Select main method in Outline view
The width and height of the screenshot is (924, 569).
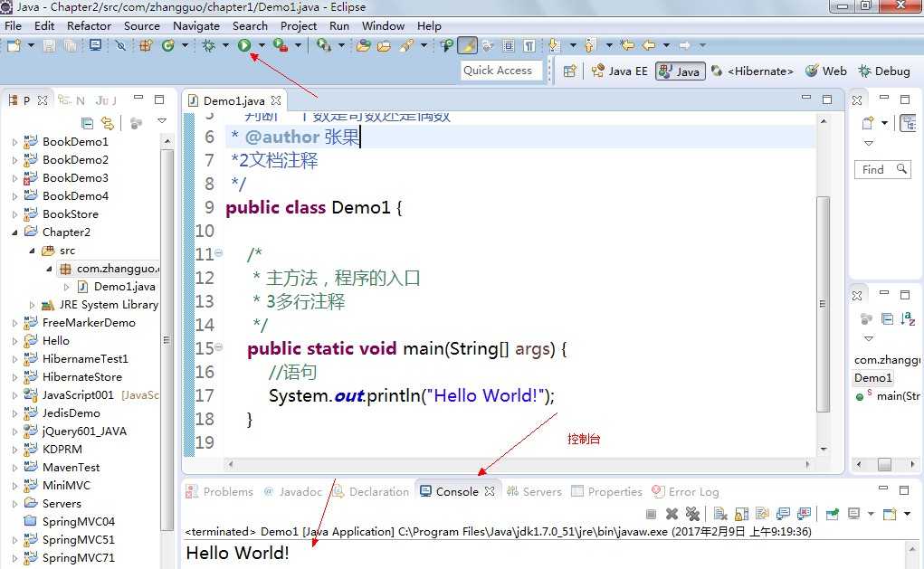click(x=889, y=396)
